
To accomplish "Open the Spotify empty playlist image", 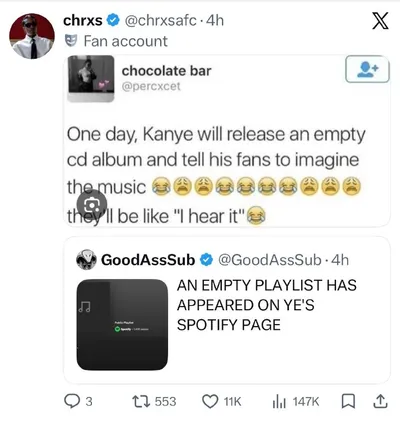I will point(122,325).
